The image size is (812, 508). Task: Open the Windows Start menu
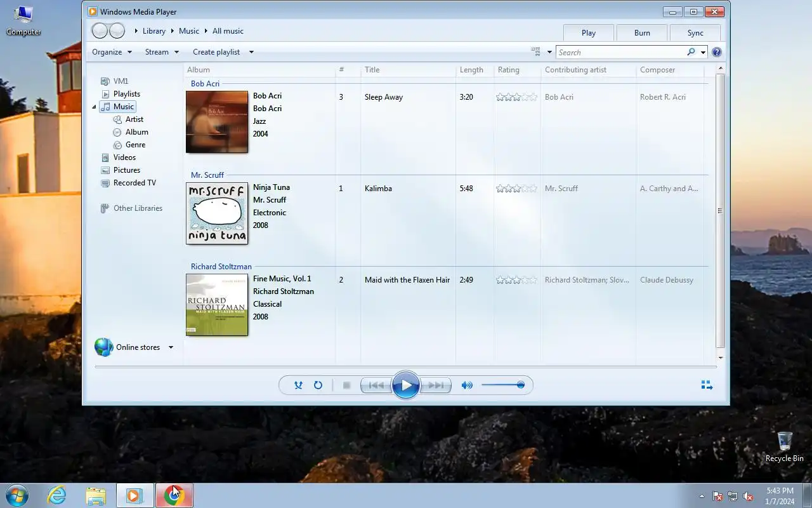click(x=16, y=495)
